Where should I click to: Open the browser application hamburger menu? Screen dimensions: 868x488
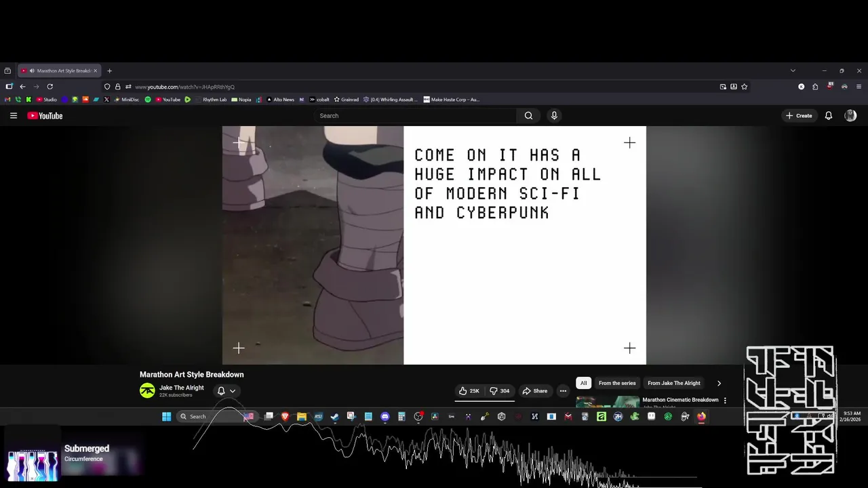coord(859,87)
